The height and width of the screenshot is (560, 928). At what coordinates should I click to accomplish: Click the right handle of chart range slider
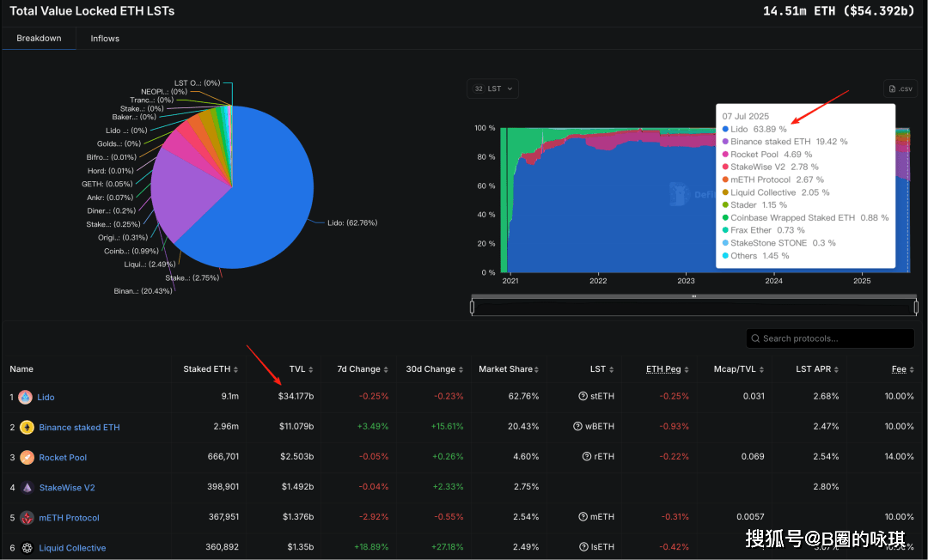916,307
